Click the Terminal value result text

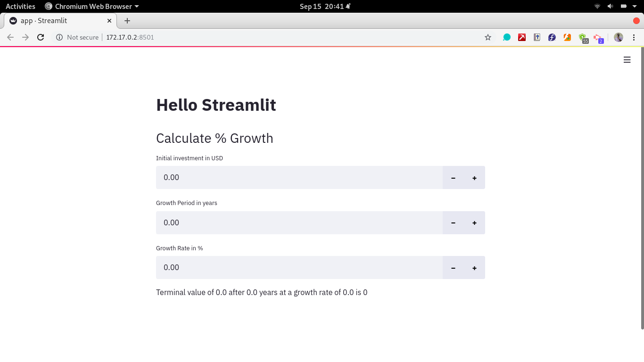[x=262, y=292]
